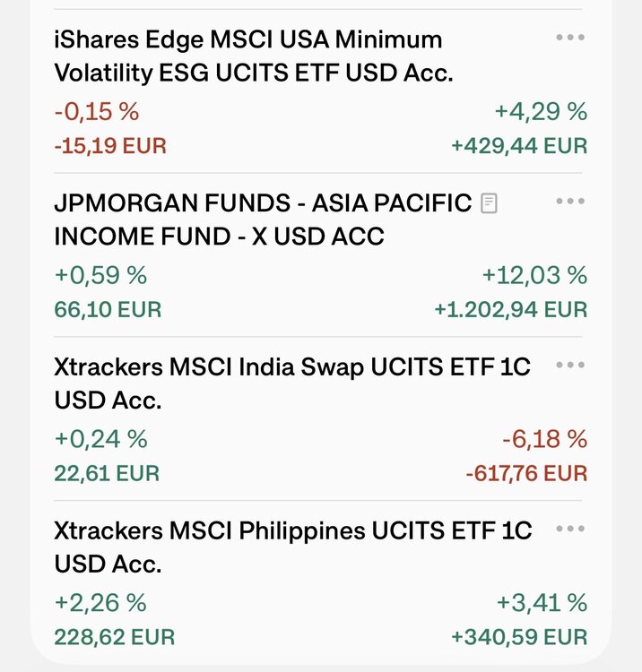The image size is (642, 672).
Task: Open more options for iShares Edge MSCI USA ETF
Action: (570, 38)
